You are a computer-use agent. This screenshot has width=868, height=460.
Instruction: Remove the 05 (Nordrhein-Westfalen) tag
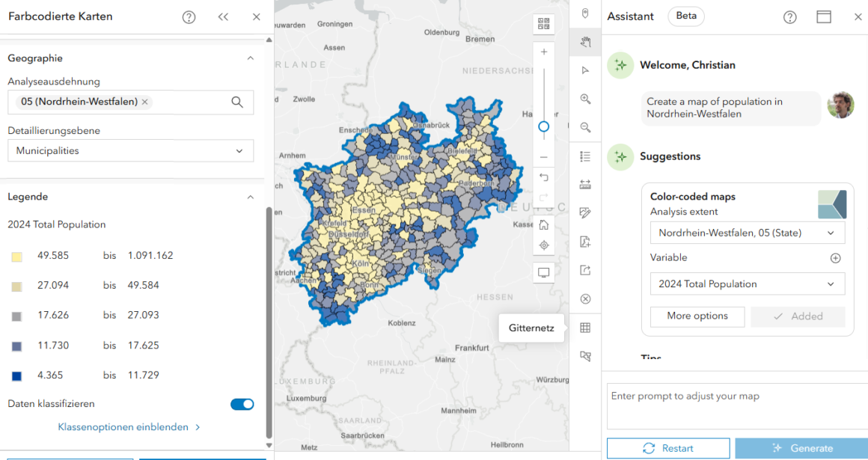pos(144,102)
